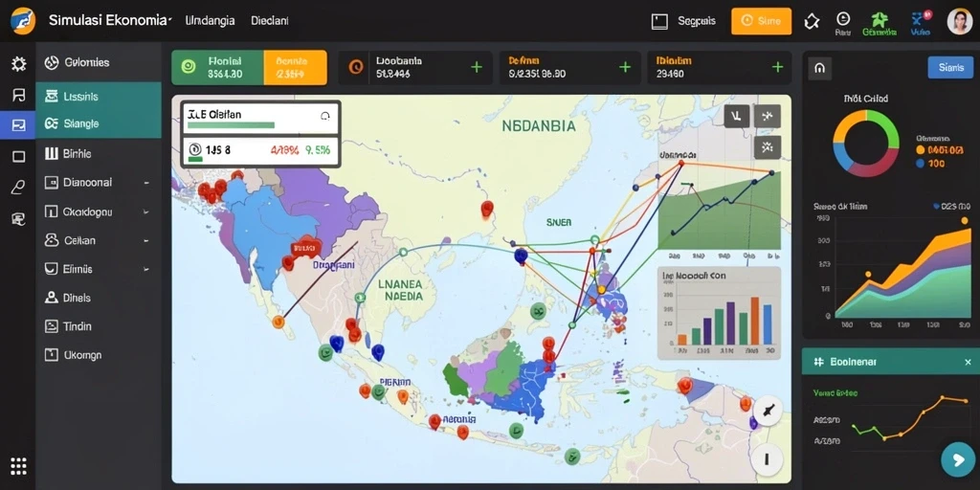Click the user profile avatar
The height and width of the screenshot is (490, 980).
pyautogui.click(x=959, y=22)
